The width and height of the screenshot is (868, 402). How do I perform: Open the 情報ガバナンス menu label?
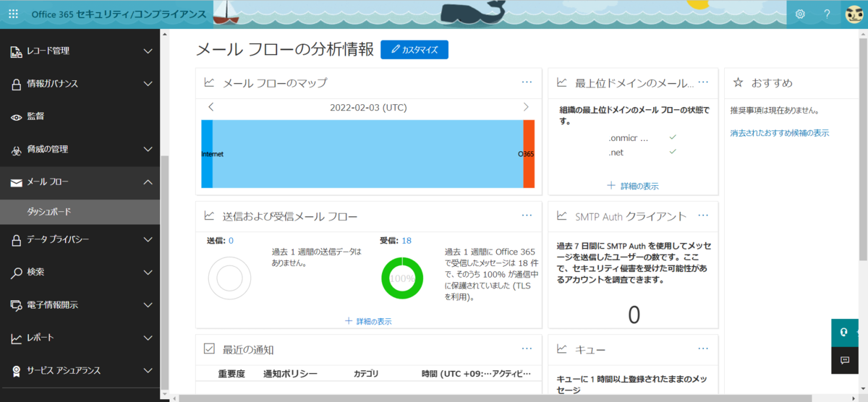[x=52, y=84]
